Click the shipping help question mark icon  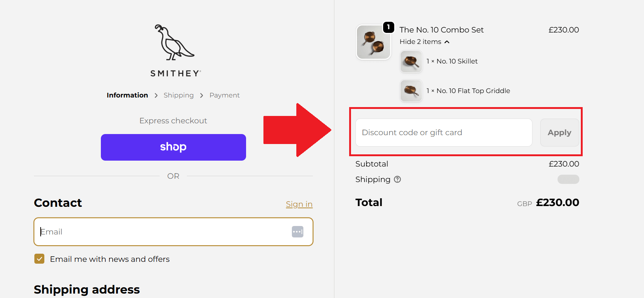[x=397, y=179]
